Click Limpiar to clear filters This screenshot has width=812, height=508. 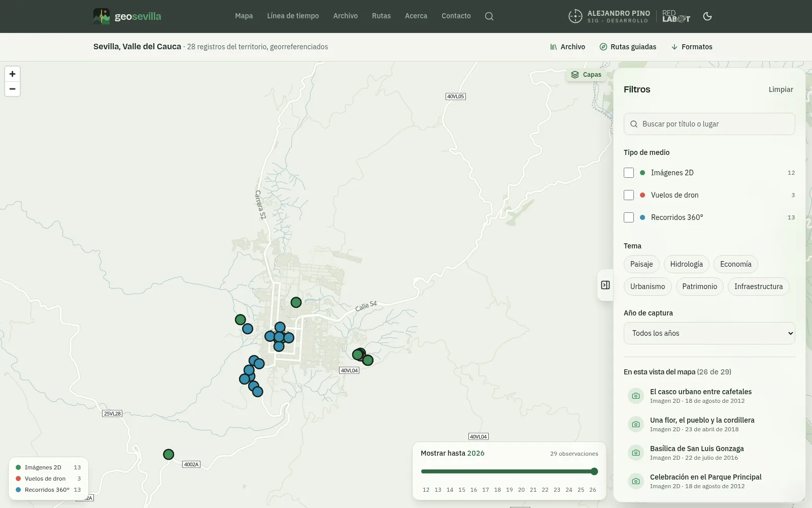781,89
